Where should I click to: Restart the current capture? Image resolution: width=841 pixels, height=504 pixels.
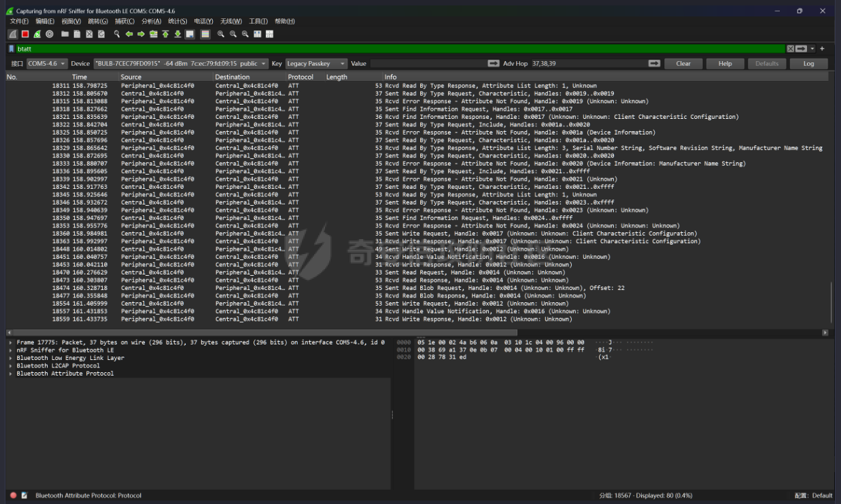[37, 34]
